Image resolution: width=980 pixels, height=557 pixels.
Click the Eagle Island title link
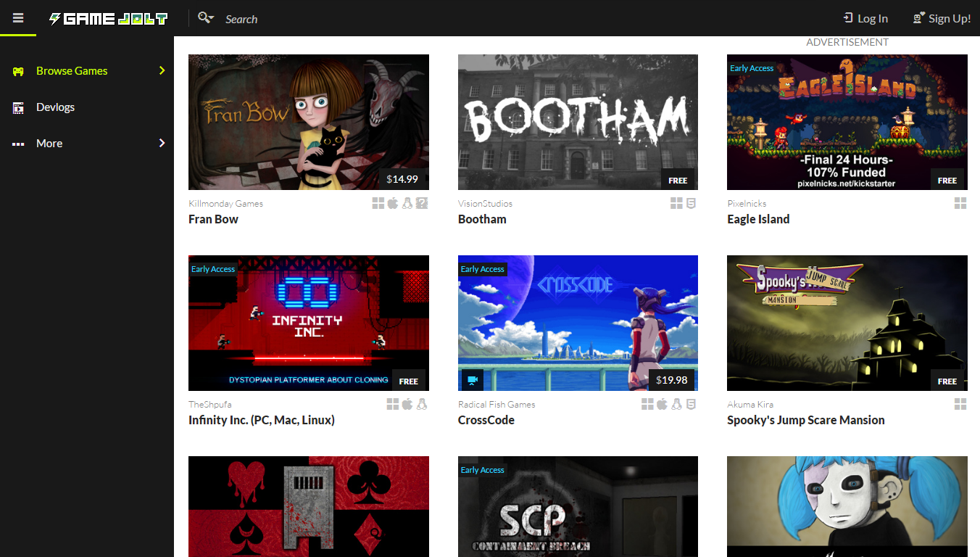tap(758, 219)
